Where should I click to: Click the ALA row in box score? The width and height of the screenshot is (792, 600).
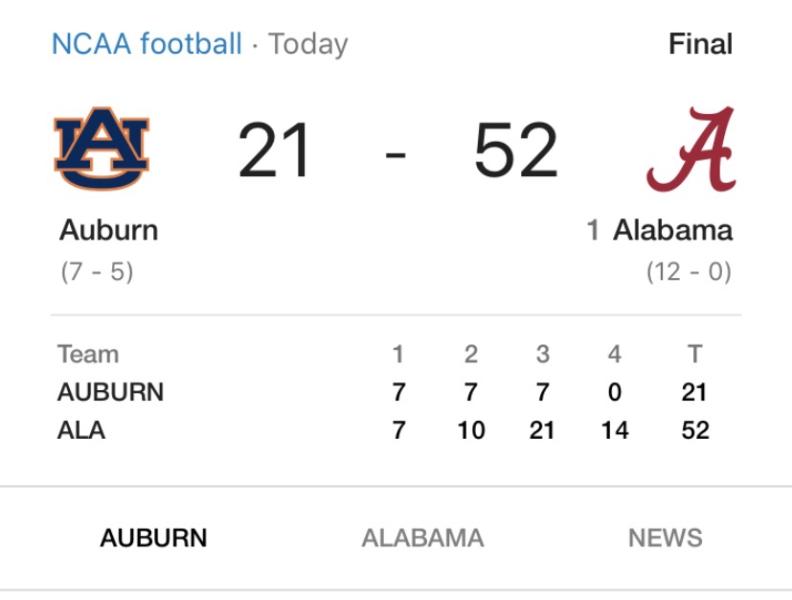pyautogui.click(x=383, y=430)
